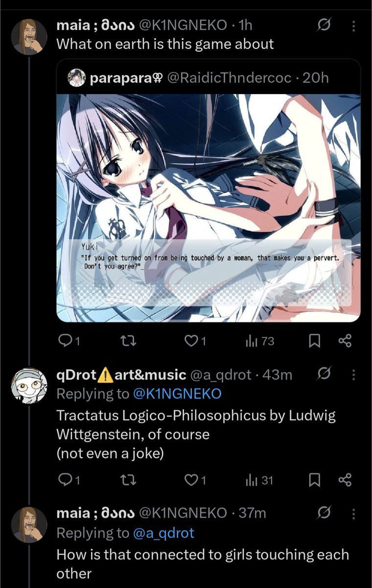Image resolution: width=372 pixels, height=588 pixels.
Task: Share maia's first tweet
Action: (x=345, y=341)
